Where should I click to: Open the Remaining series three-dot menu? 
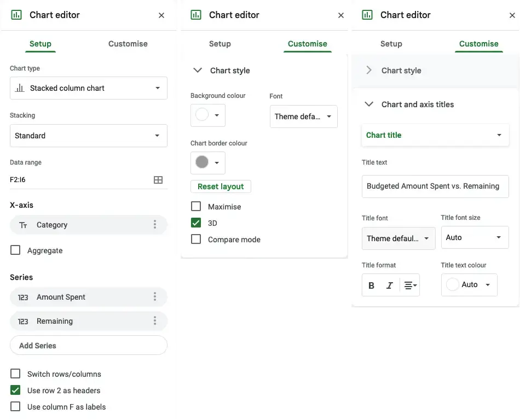[155, 321]
